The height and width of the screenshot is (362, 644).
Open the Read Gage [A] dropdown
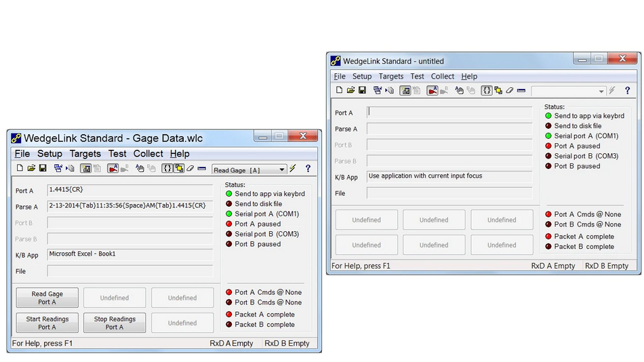pos(282,169)
